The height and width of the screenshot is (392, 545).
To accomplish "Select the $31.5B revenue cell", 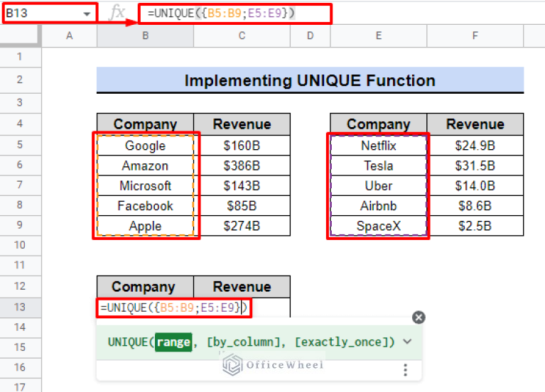I will (475, 165).
